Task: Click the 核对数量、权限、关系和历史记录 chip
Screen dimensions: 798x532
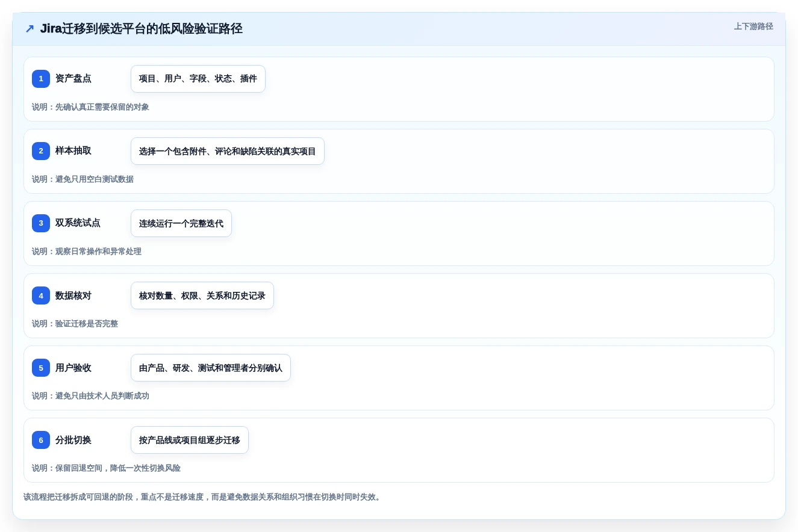Action: 202,295
